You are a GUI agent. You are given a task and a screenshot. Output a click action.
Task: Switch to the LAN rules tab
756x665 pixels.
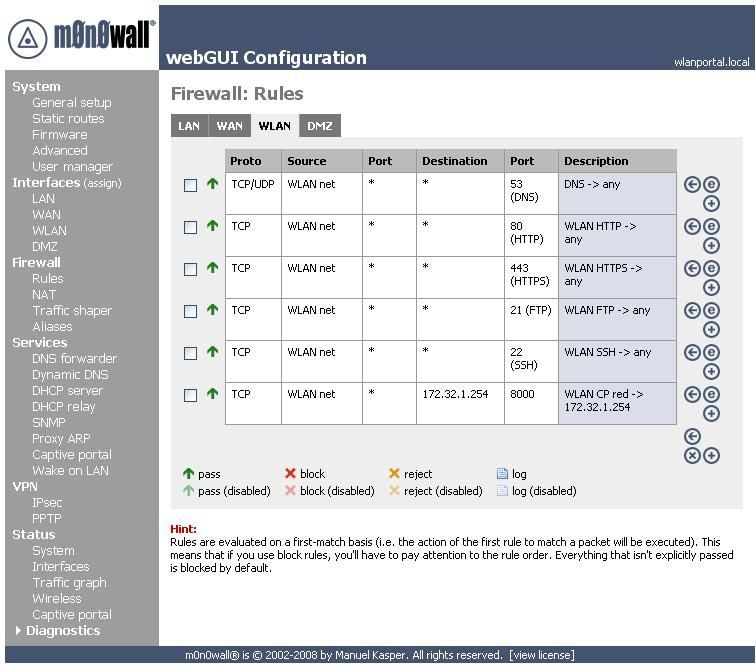[x=189, y=126]
